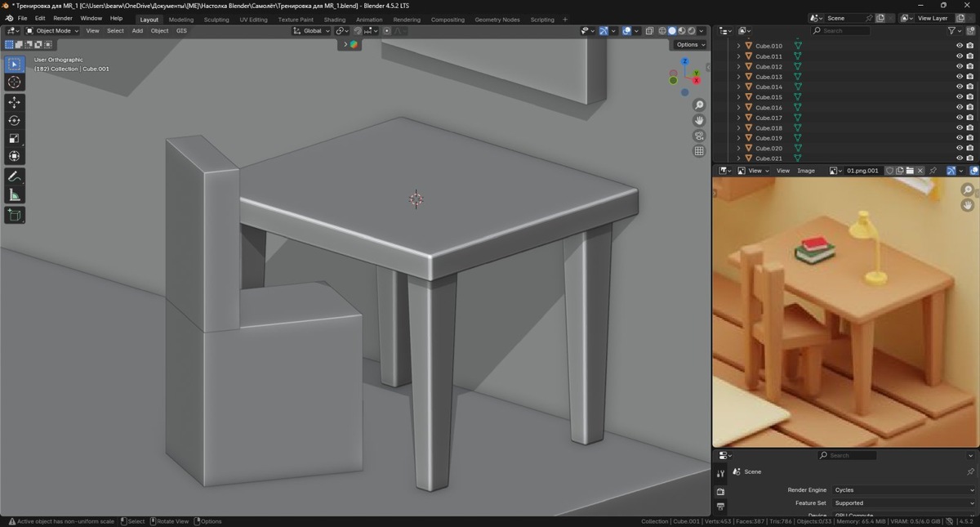The width and height of the screenshot is (980, 527).
Task: Toggle visibility of Cube.017
Action: (x=960, y=118)
